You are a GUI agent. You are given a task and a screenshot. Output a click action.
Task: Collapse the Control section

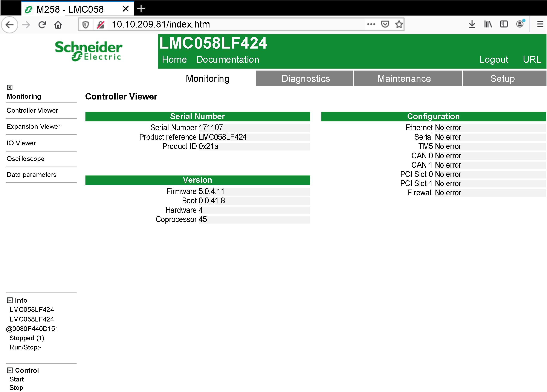(10, 370)
